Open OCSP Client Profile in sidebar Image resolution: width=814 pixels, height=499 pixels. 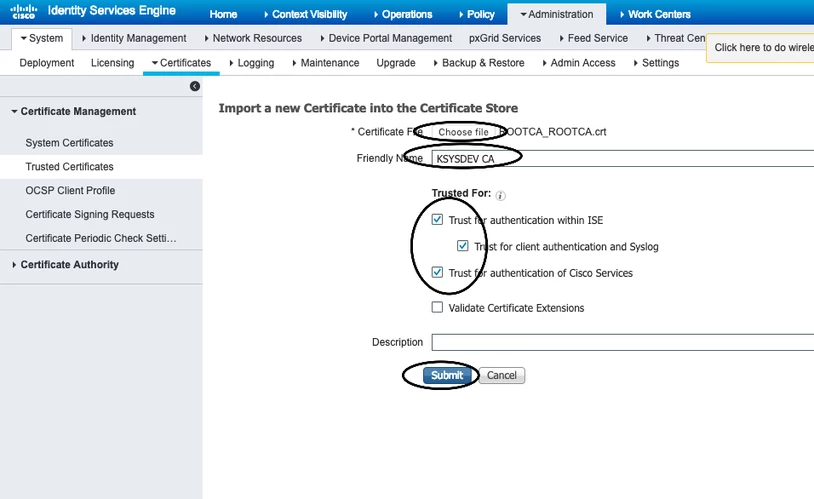70,191
